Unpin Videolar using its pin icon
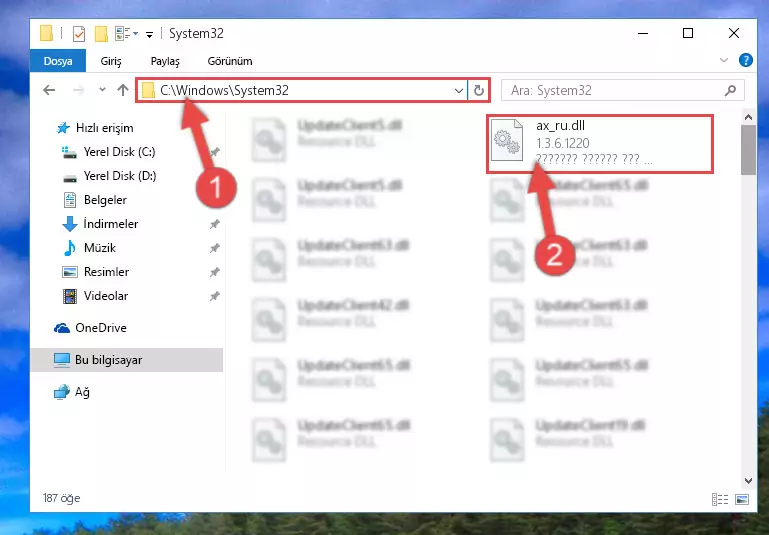 point(214,296)
